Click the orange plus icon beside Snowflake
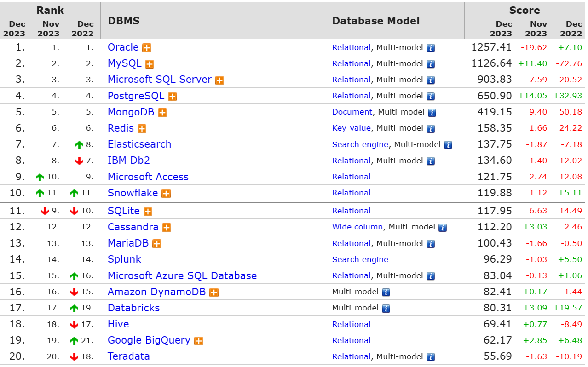588x367 pixels. click(x=166, y=194)
